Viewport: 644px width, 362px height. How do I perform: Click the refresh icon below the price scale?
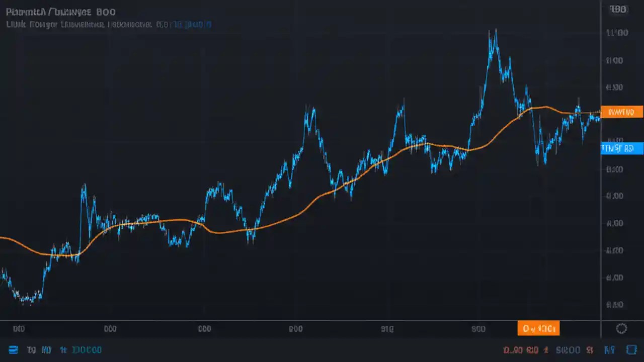click(621, 328)
